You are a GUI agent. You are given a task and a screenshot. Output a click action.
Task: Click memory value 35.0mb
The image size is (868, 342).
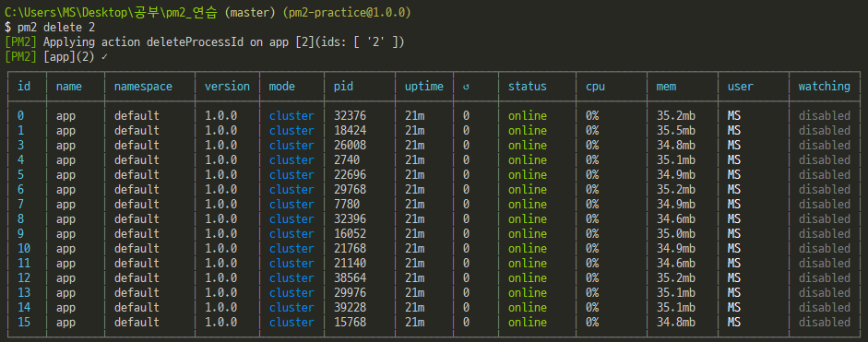[675, 233]
